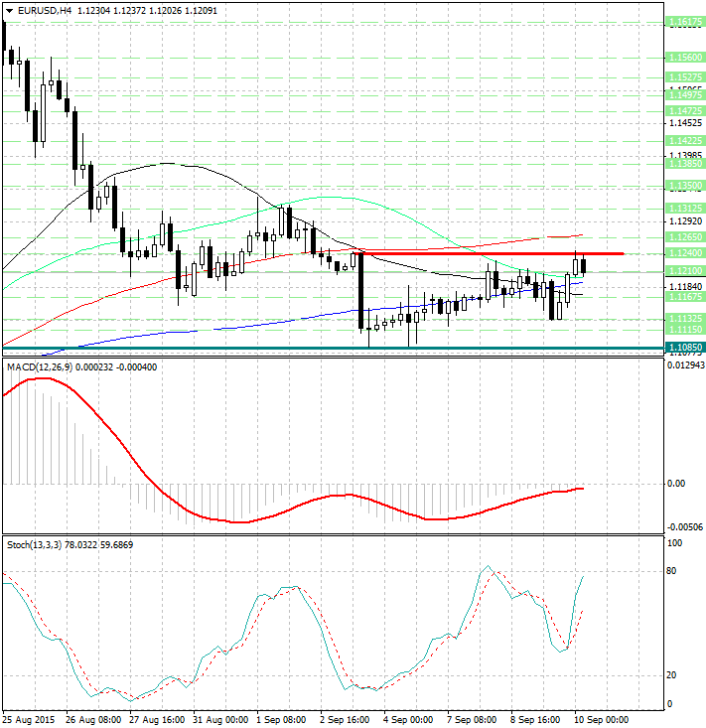The width and height of the screenshot is (706, 728).
Task: Click the 1.12920 price scale value
Action: [x=685, y=221]
